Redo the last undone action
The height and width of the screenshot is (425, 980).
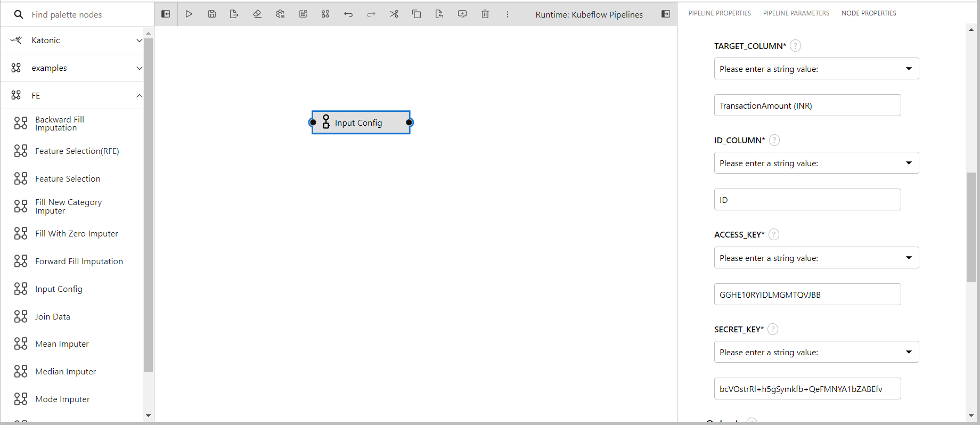coord(371,14)
